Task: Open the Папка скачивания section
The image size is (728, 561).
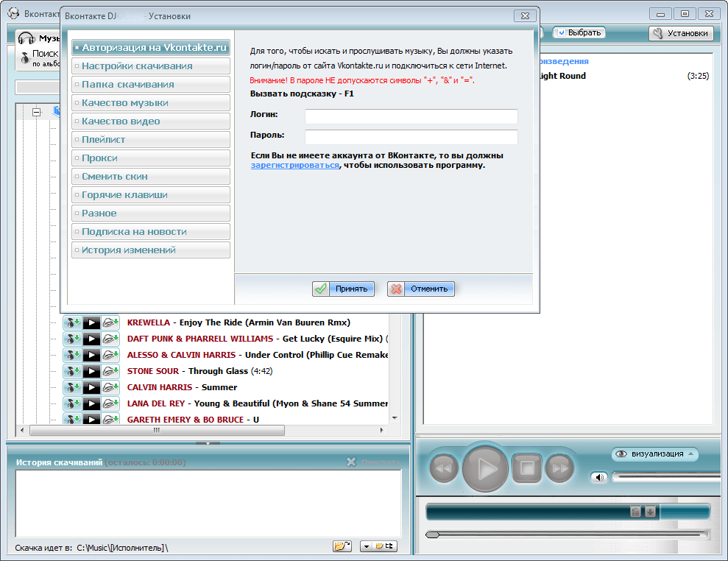Action: [151, 84]
